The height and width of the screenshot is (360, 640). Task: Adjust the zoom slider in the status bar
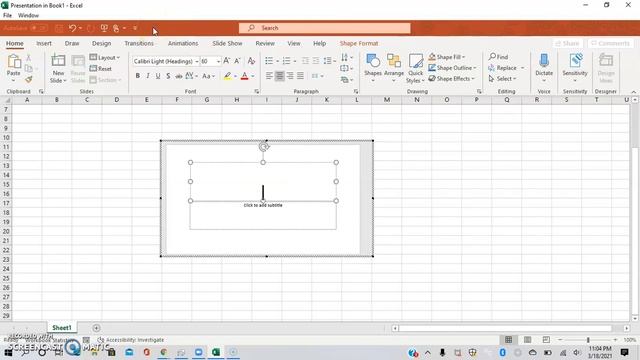click(x=588, y=340)
